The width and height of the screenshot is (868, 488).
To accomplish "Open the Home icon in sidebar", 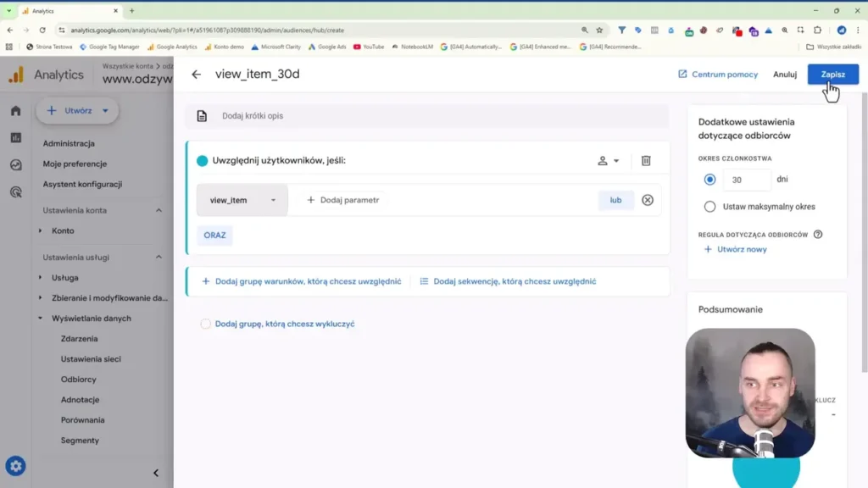I will coord(15,111).
